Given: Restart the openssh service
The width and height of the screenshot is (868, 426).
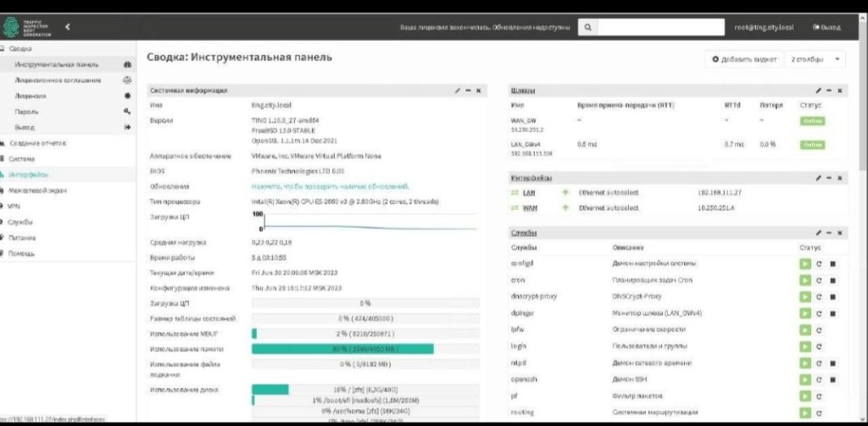Looking at the screenshot, I should pos(819,379).
